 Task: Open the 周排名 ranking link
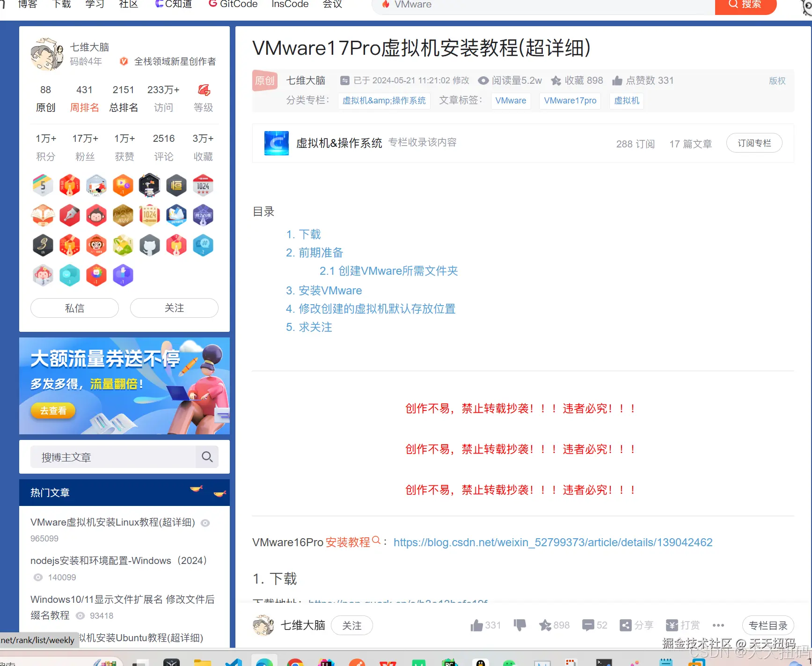click(84, 108)
